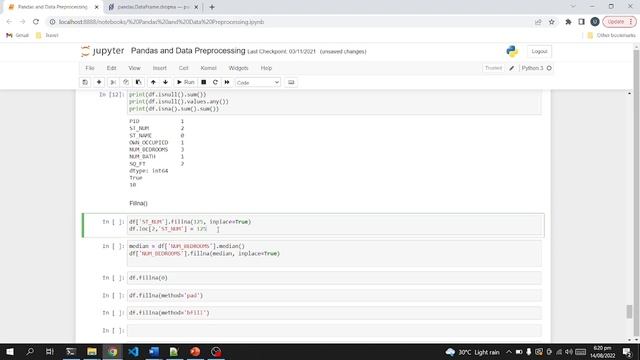The height and width of the screenshot is (360, 640).
Task: Go back in browser history
Action: pos(9,22)
